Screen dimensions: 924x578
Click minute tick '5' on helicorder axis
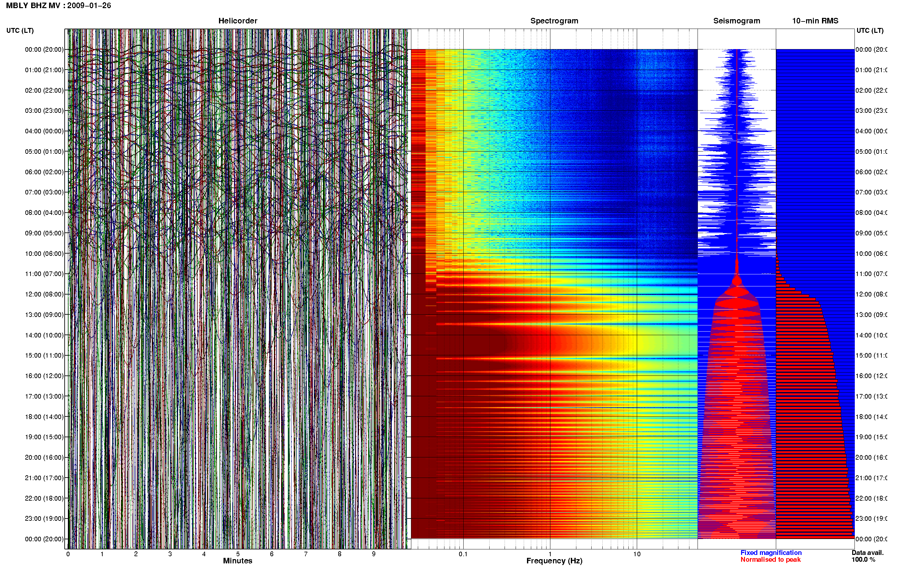tap(237, 554)
